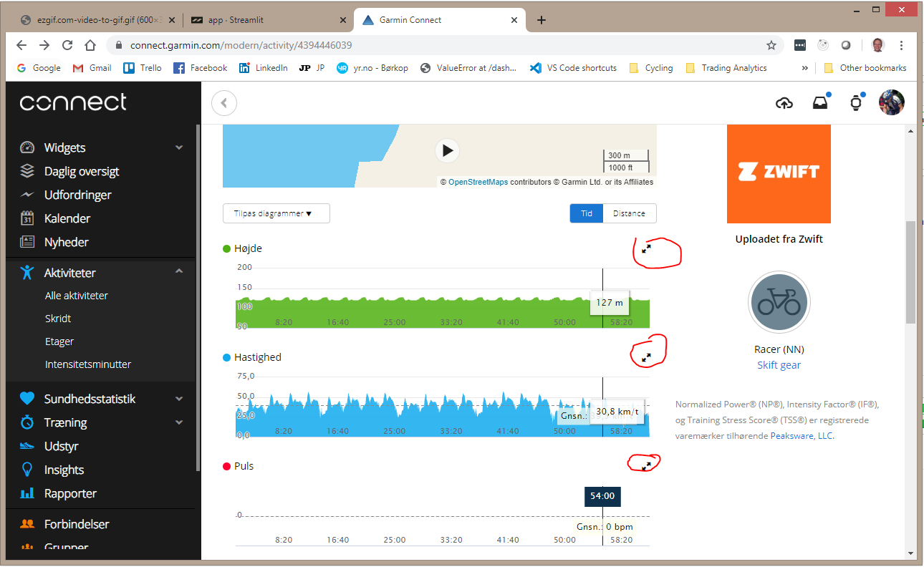Click the profile avatar picture
The height and width of the screenshot is (567, 924).
pyautogui.click(x=891, y=102)
